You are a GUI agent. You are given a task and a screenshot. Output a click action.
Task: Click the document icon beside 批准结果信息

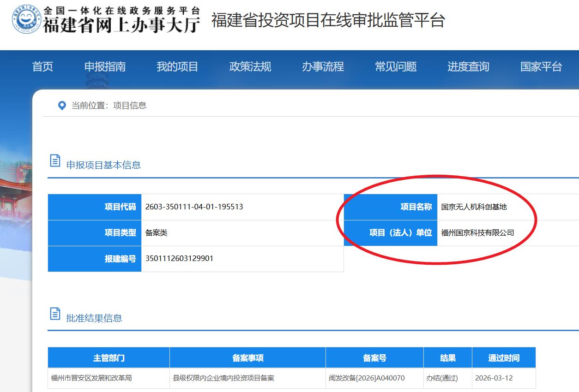tap(55, 314)
